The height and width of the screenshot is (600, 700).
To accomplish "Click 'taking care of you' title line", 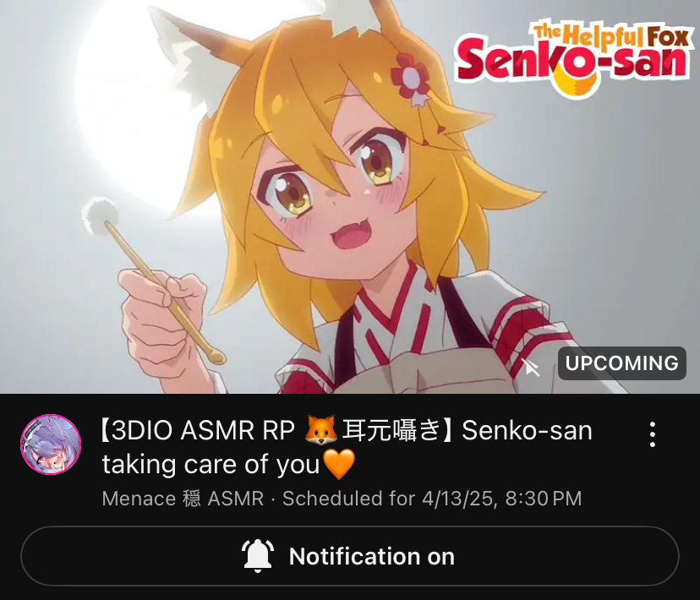I will point(211,465).
